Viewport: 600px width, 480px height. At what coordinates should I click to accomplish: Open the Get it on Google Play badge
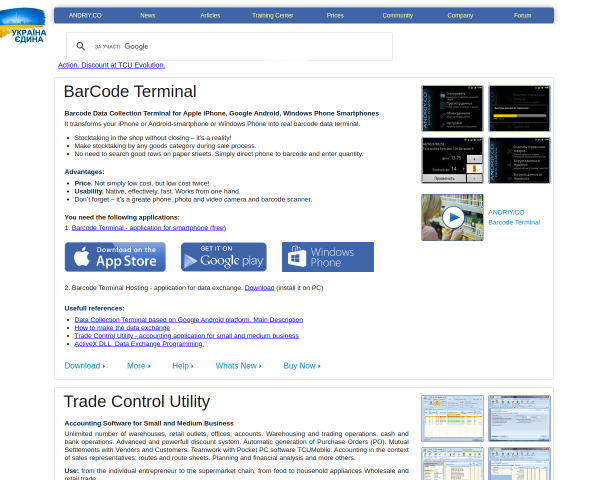tap(224, 257)
